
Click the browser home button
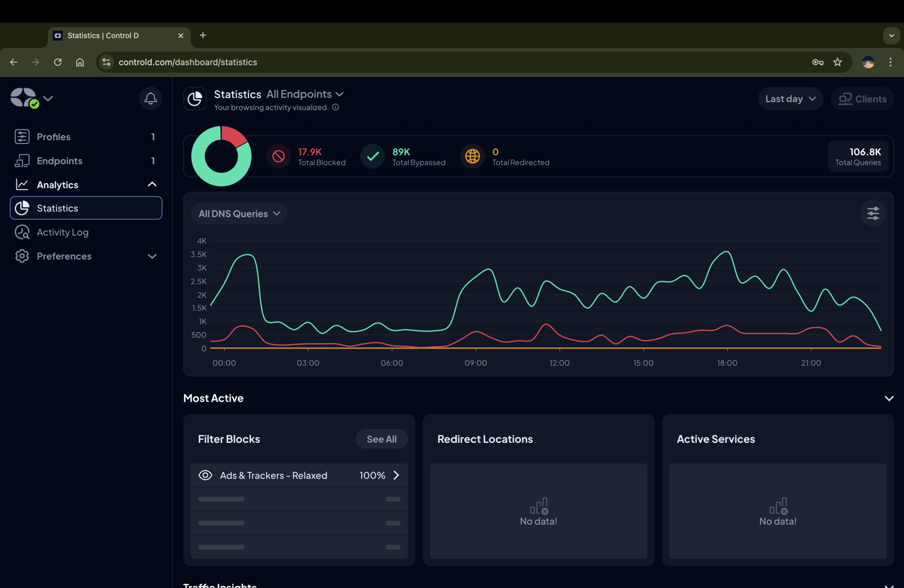[x=80, y=62]
